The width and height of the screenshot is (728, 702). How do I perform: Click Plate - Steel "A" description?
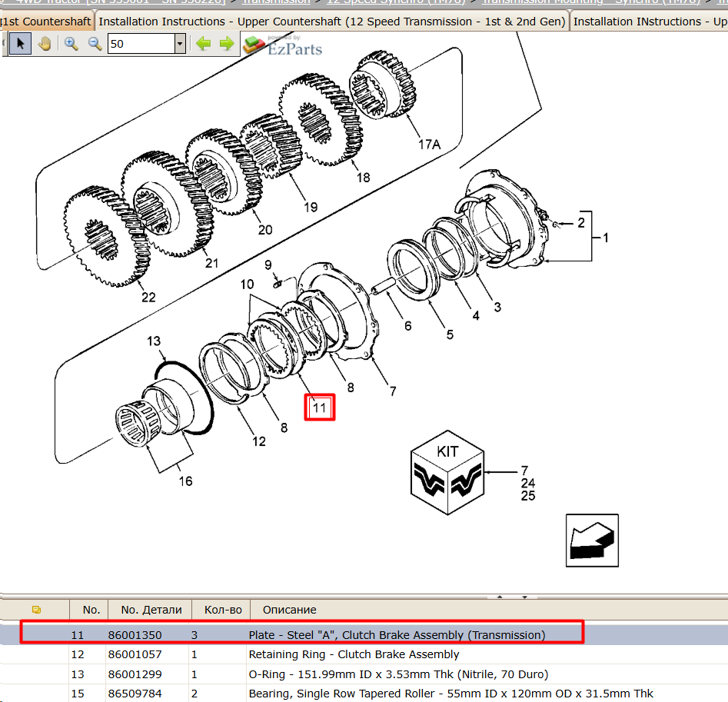coord(397,634)
